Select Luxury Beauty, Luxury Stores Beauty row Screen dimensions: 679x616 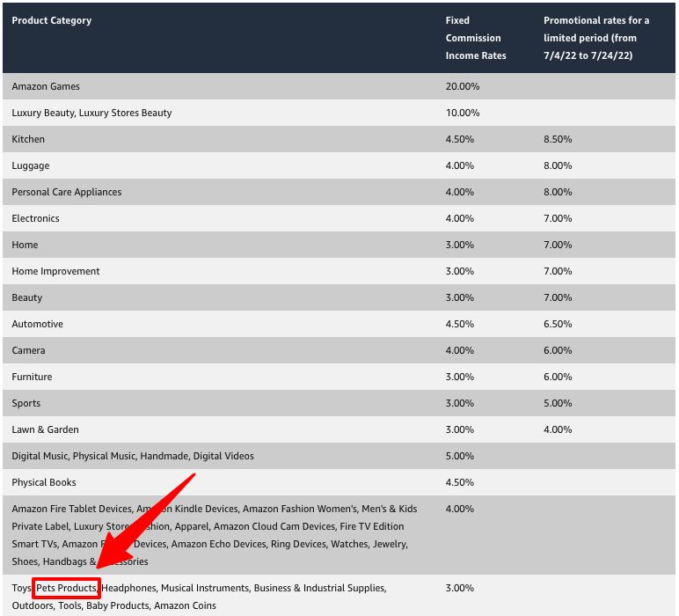click(x=91, y=113)
